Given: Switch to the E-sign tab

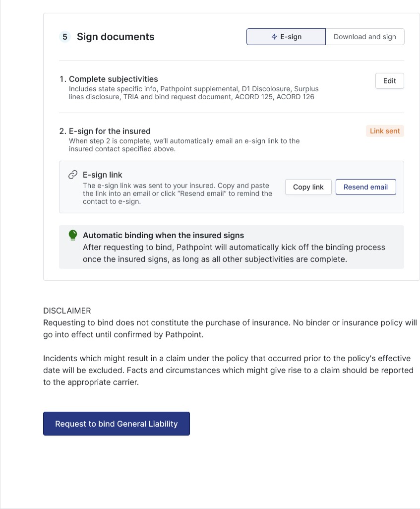Looking at the screenshot, I should tap(286, 37).
